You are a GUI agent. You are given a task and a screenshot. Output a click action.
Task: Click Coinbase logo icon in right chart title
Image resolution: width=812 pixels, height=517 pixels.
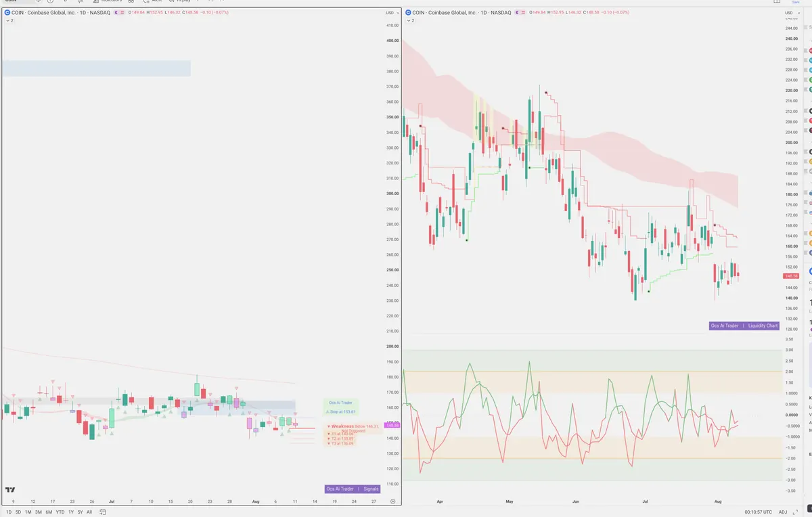[408, 13]
